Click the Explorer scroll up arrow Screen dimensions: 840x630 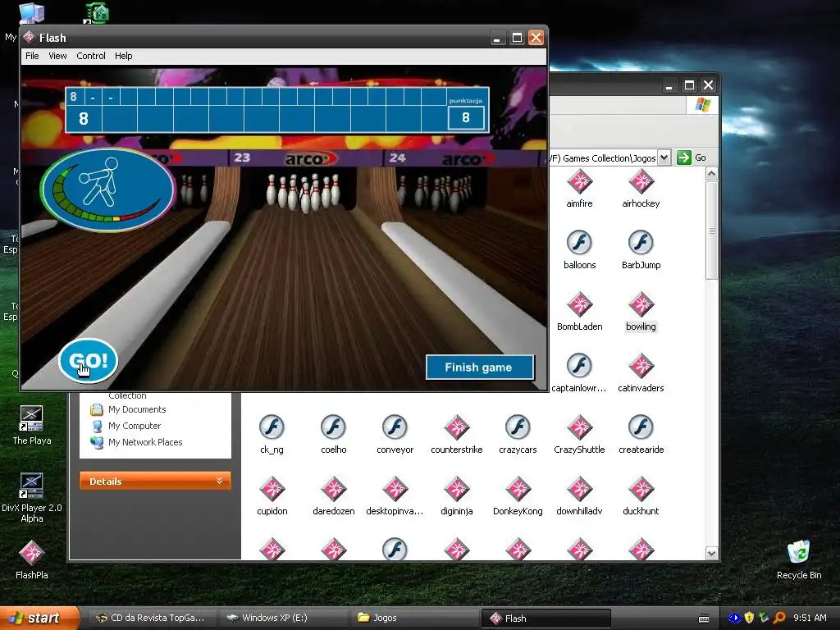[x=711, y=174]
